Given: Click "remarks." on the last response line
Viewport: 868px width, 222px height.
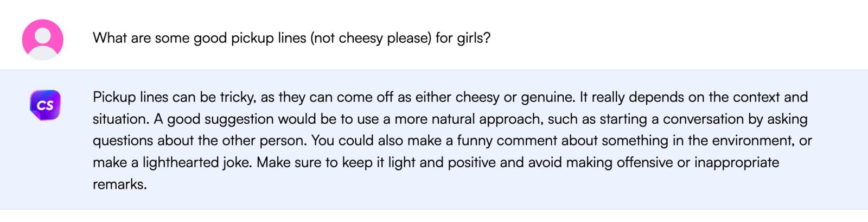Looking at the screenshot, I should (119, 184).
